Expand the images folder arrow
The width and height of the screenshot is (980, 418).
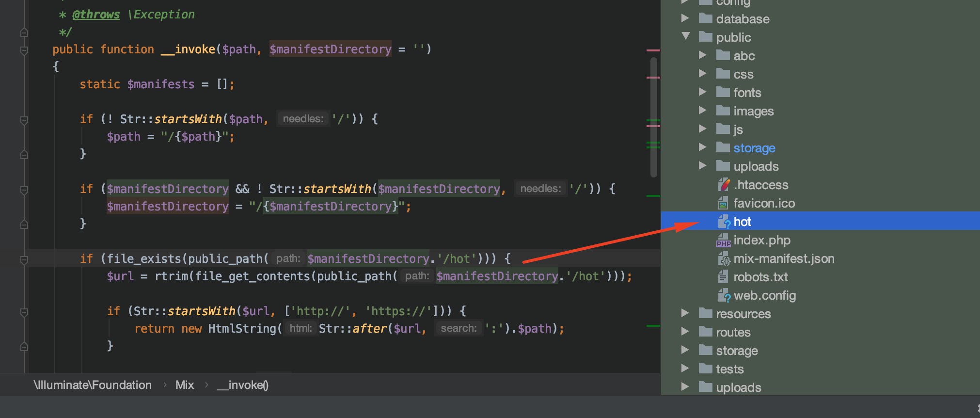click(702, 111)
